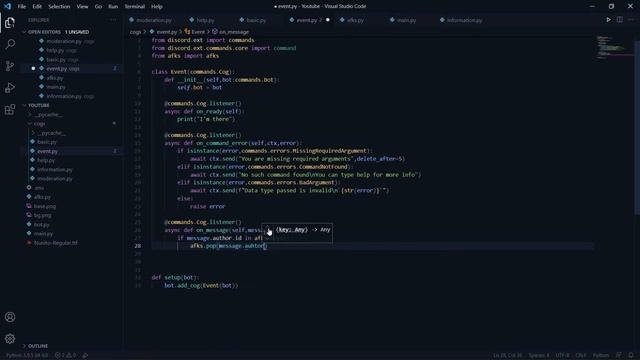Open the View menu
This screenshot has width=640, height=360.
tap(82, 7)
